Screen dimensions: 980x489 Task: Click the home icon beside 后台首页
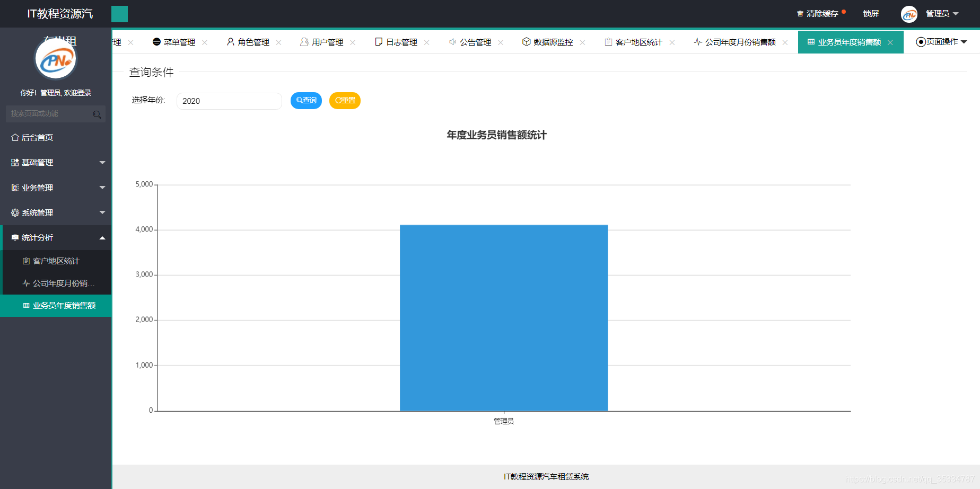tap(15, 137)
